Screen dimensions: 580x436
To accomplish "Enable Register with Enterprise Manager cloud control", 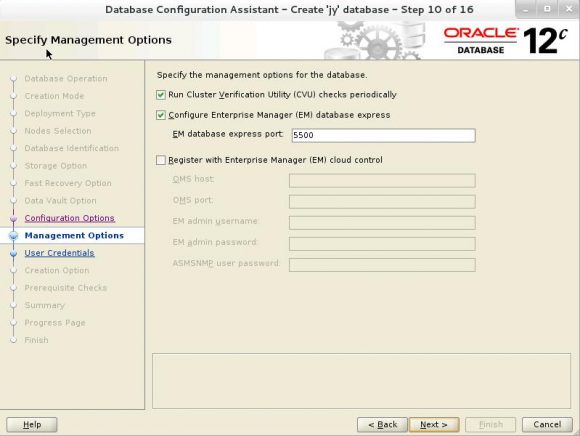I will (x=161, y=160).
